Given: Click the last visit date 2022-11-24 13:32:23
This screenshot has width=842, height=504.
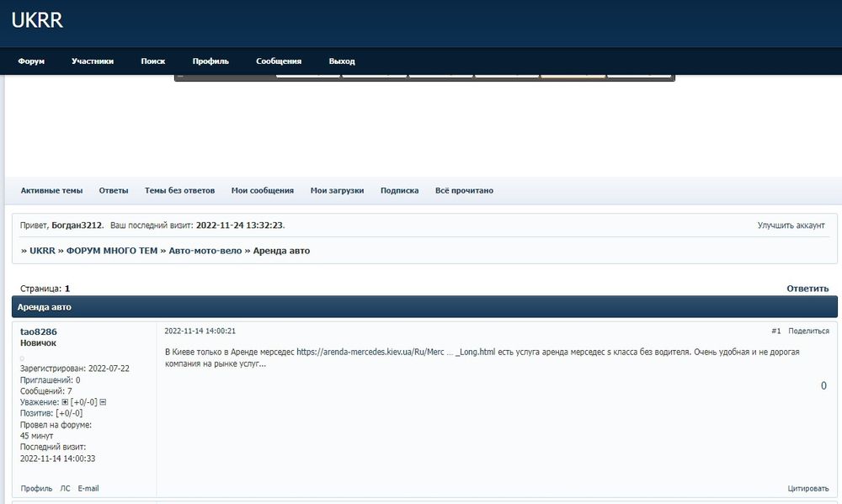Looking at the screenshot, I should 239,225.
